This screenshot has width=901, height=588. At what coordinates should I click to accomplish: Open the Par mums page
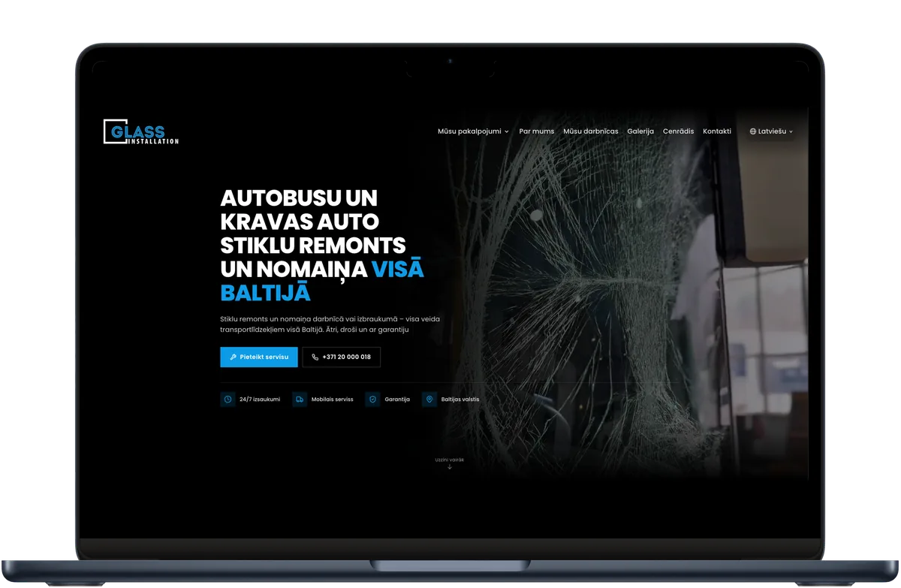537,131
